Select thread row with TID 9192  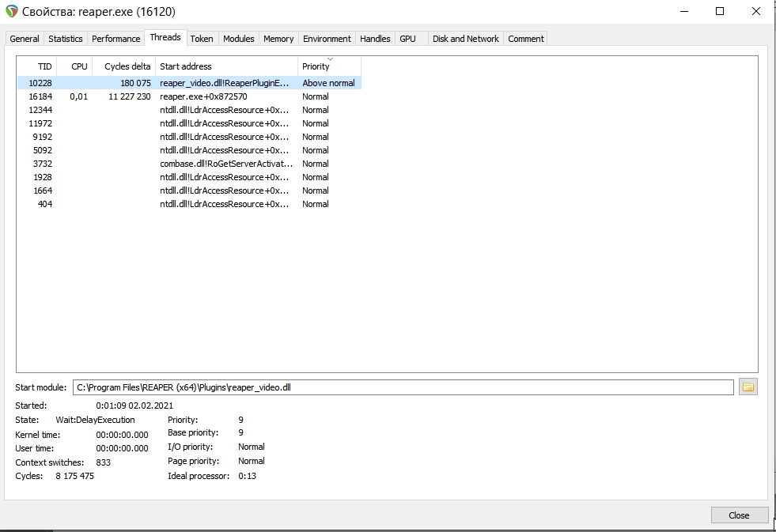(189, 137)
